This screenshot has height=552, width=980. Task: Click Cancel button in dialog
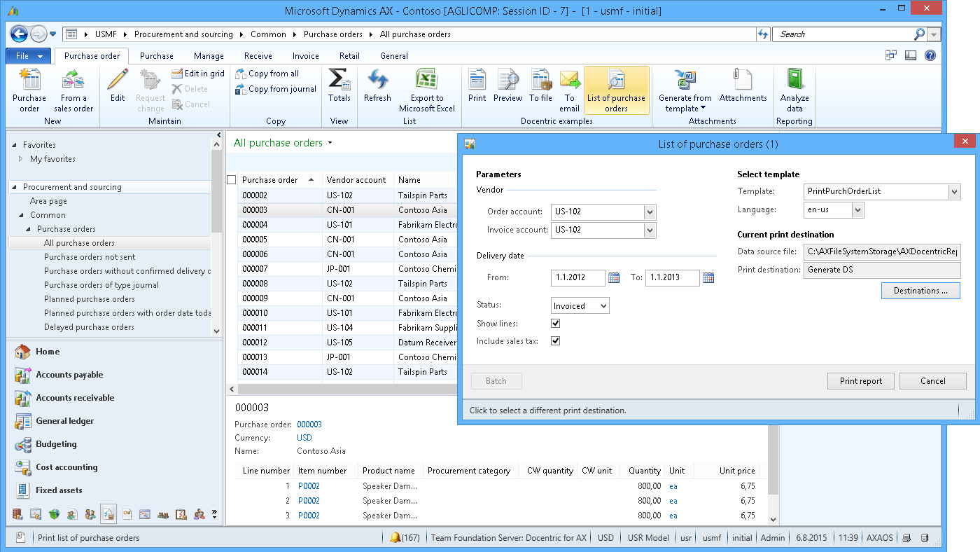(933, 381)
